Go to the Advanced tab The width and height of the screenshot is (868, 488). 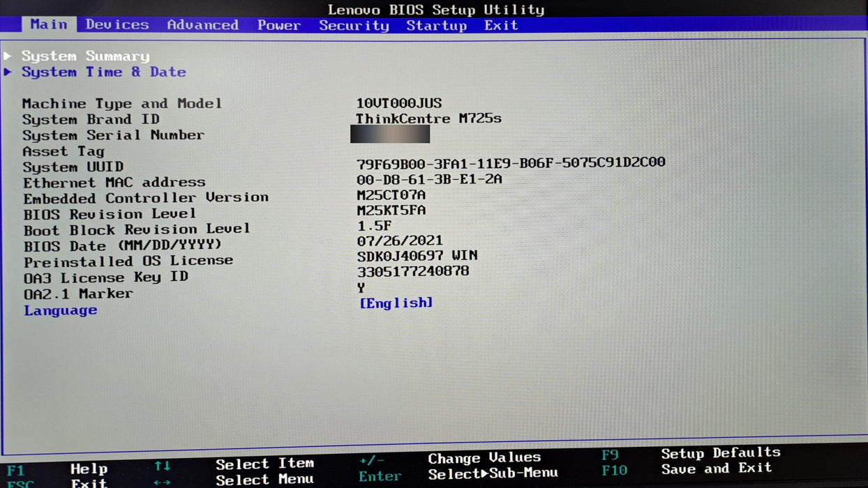coord(202,24)
